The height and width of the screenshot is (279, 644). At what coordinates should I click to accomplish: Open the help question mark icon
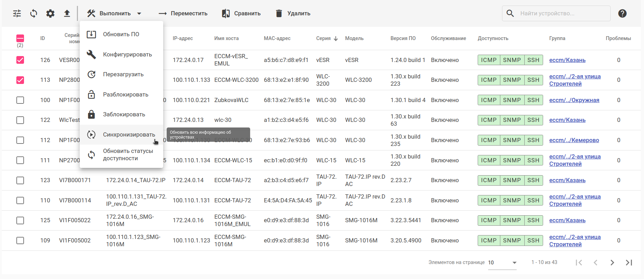coord(622,14)
